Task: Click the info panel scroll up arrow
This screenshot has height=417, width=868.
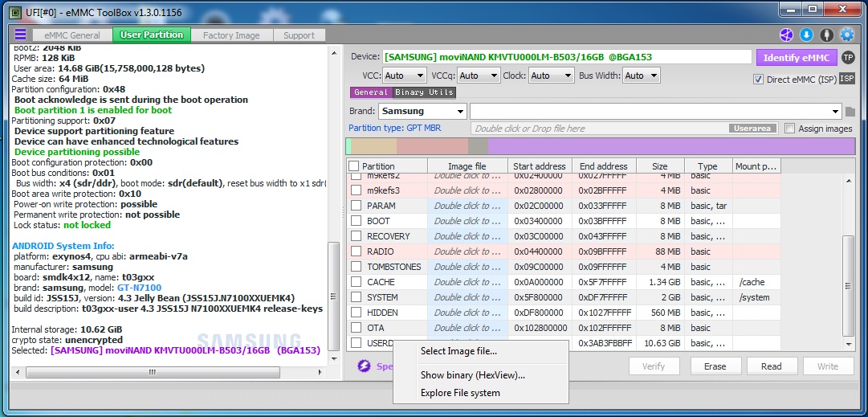Action: pos(334,53)
